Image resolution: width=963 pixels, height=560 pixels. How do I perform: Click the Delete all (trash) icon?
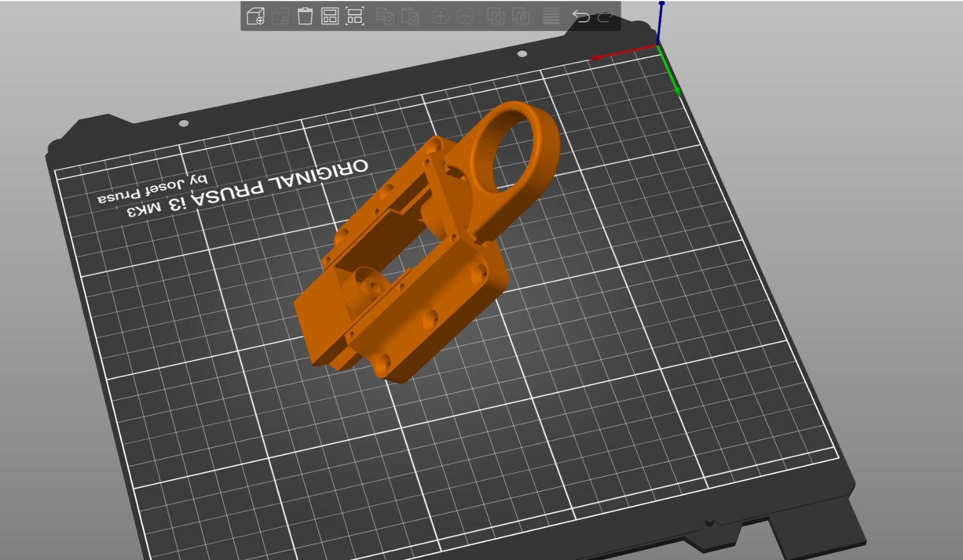pyautogui.click(x=305, y=16)
